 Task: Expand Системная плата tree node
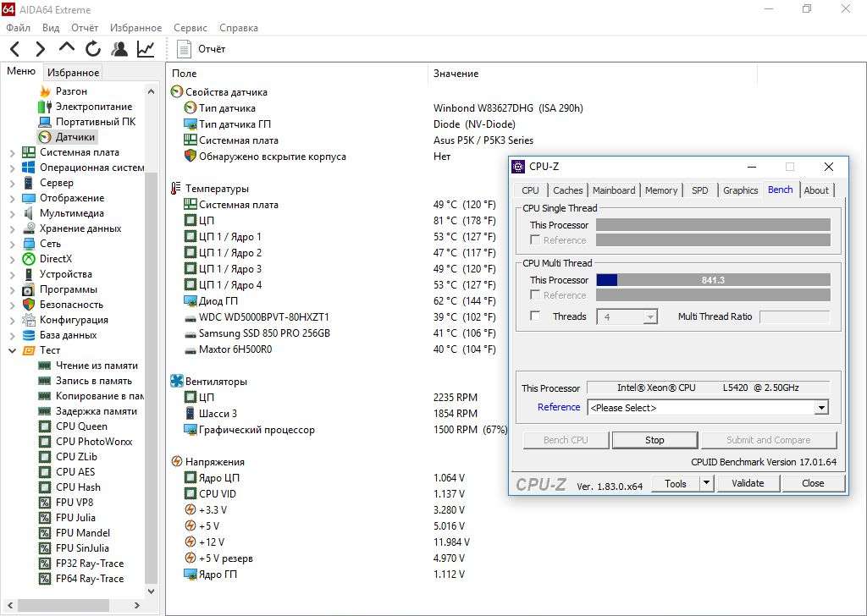12,152
